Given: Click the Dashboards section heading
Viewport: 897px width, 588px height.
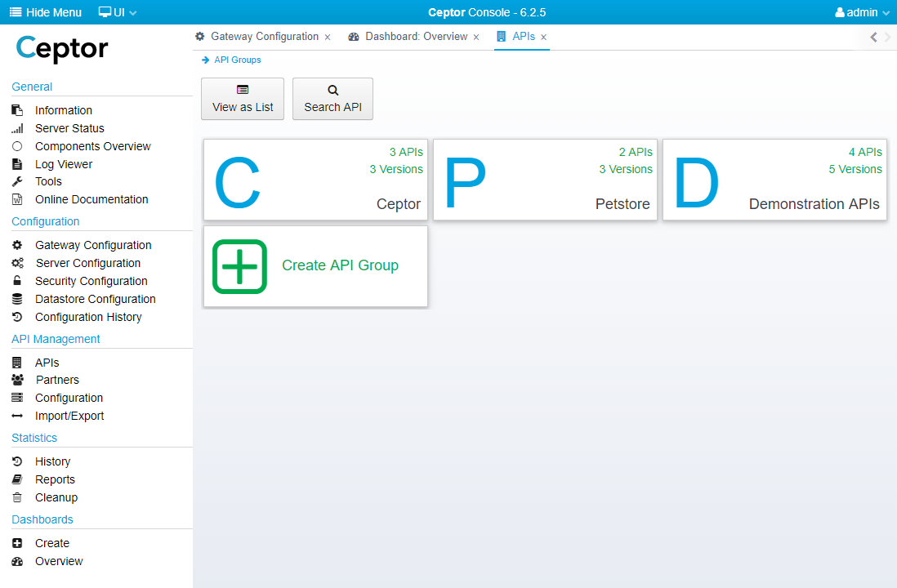Looking at the screenshot, I should (42, 519).
